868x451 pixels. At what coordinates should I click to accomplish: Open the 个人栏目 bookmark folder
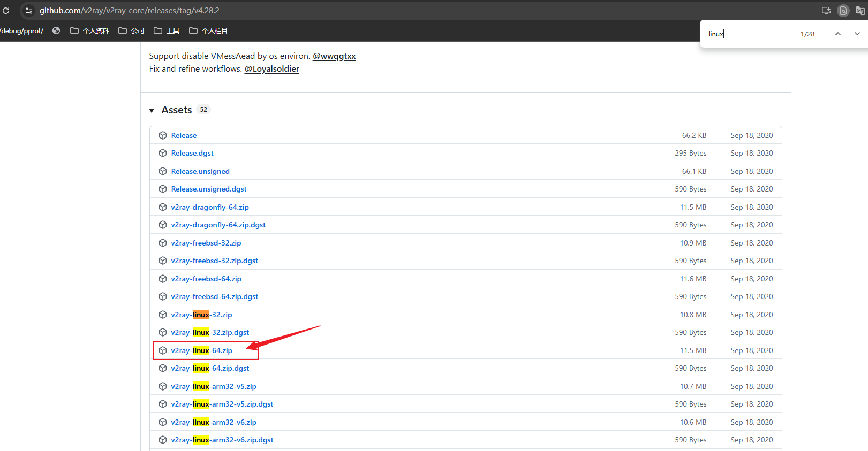[x=208, y=30]
